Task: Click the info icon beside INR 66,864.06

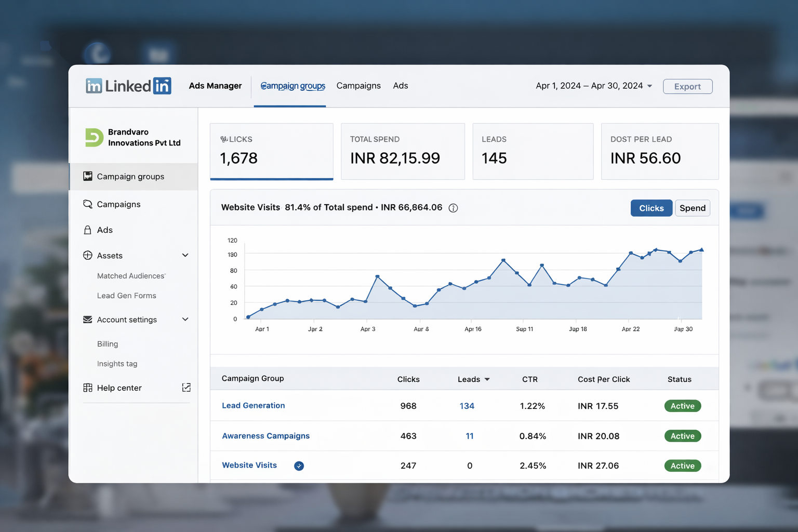Action: (453, 208)
